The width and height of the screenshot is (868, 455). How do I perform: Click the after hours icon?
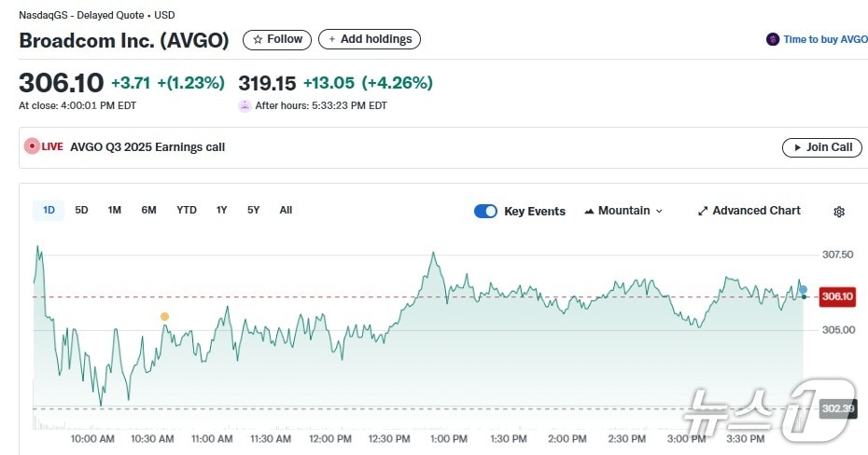click(x=245, y=105)
